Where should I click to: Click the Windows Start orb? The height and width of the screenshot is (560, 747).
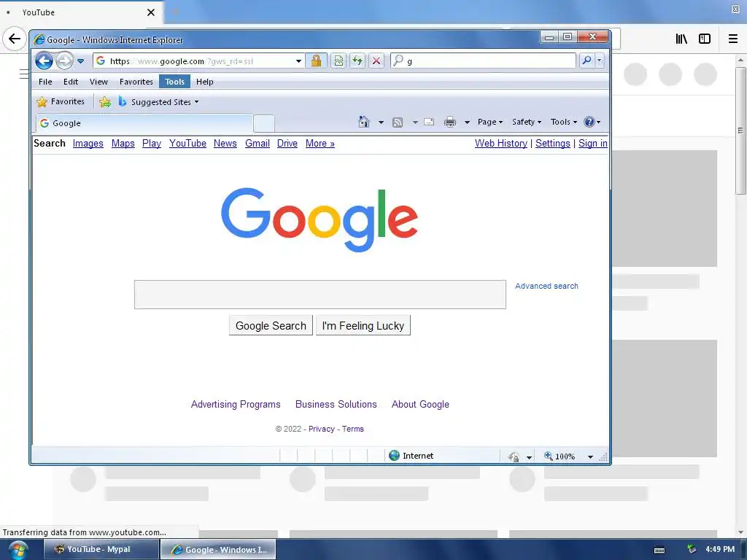(18, 550)
